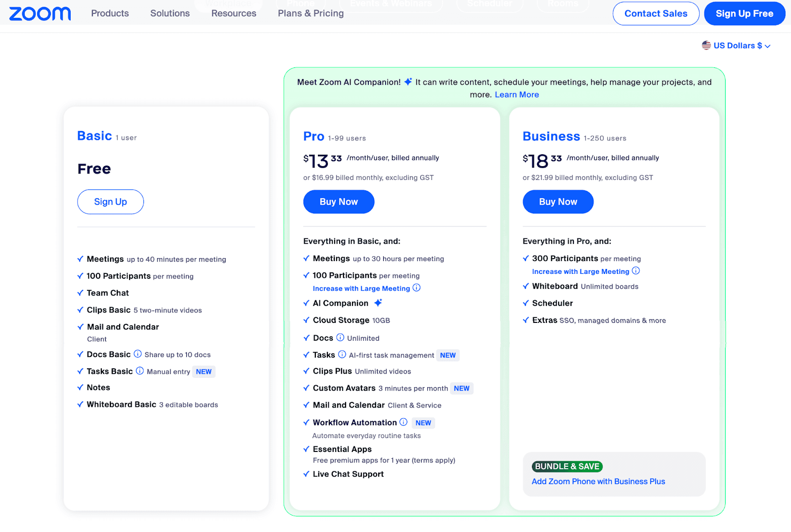
Task: Click the Zoom logo
Action: point(40,13)
